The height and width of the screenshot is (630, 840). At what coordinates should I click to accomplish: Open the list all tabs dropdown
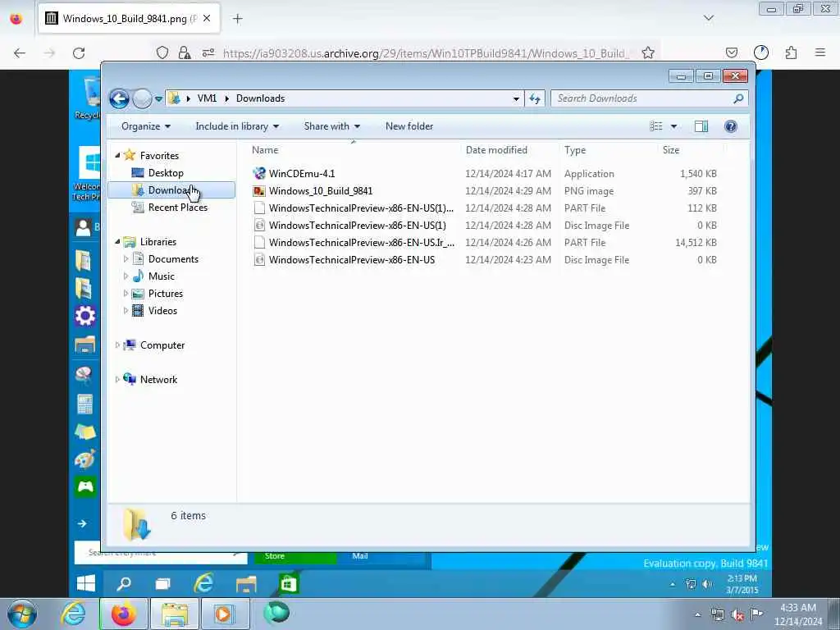tap(709, 18)
